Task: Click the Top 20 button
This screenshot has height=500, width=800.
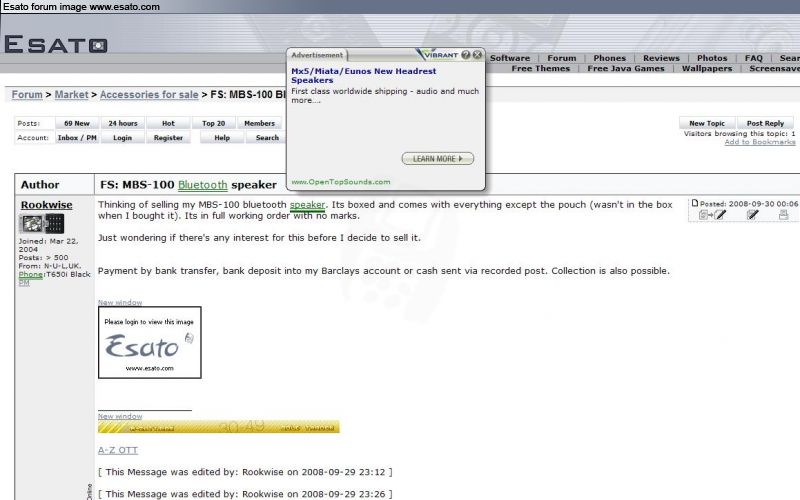Action: point(213,123)
